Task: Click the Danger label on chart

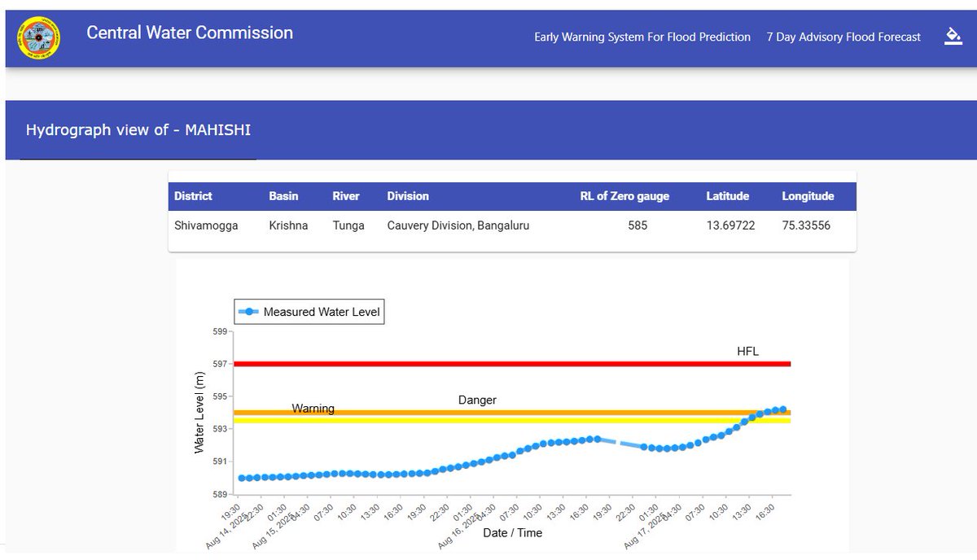Action: pyautogui.click(x=477, y=400)
